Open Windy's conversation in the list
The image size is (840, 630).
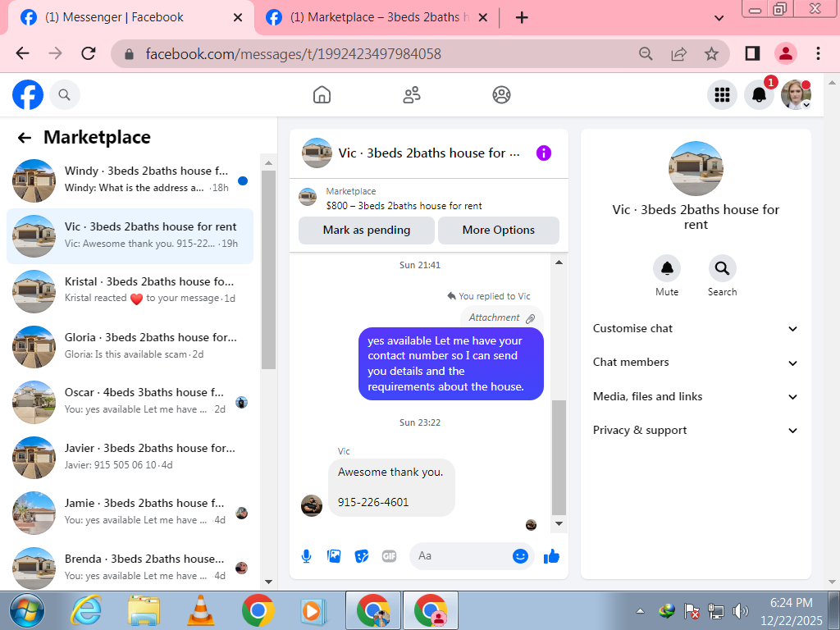[x=130, y=180]
